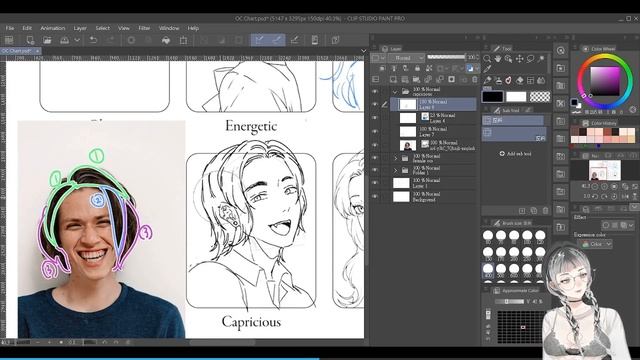Open the Animation menu
This screenshot has height=360, width=640.
pos(53,28)
